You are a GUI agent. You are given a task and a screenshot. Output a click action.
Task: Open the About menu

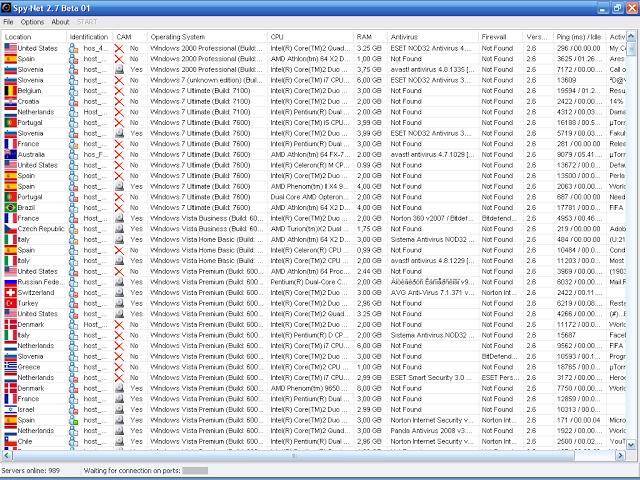[x=60, y=22]
